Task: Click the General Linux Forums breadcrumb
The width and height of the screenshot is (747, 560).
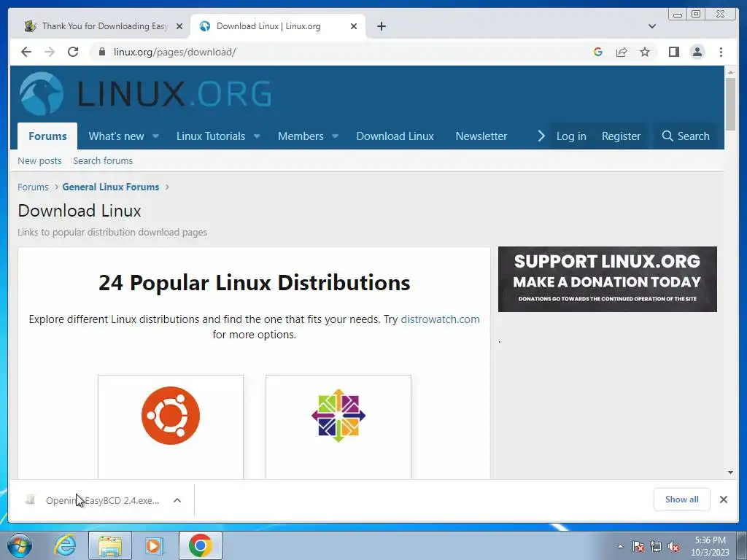Action: pos(111,187)
